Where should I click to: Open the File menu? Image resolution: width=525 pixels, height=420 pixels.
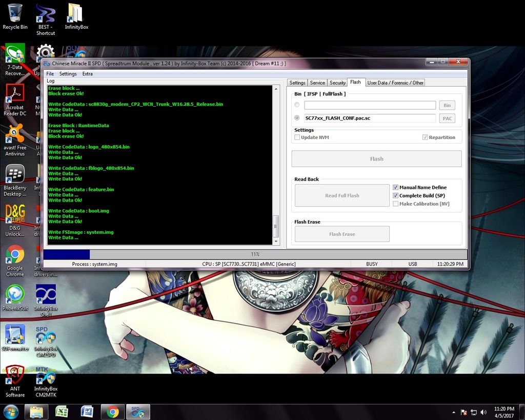(x=50, y=74)
